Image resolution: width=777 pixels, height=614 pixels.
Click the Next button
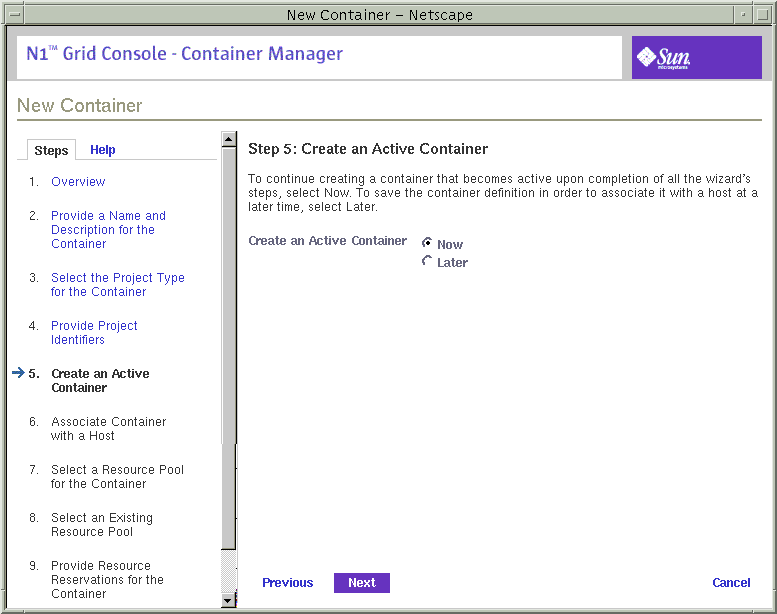[x=362, y=583]
